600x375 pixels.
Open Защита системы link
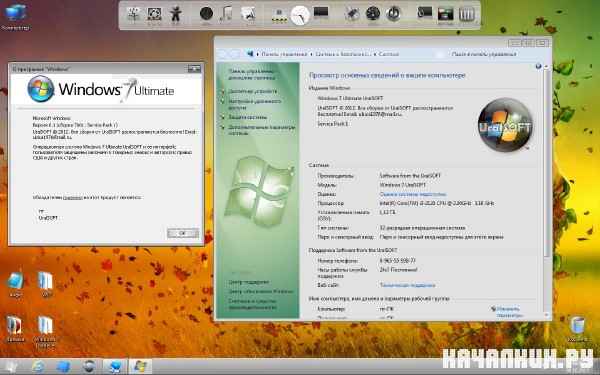pyautogui.click(x=248, y=117)
